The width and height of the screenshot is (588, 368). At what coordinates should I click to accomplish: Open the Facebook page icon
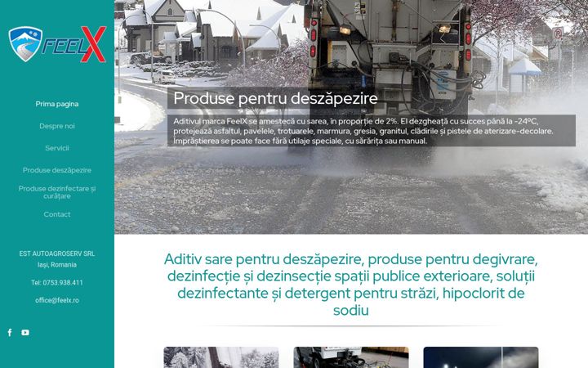(x=10, y=332)
